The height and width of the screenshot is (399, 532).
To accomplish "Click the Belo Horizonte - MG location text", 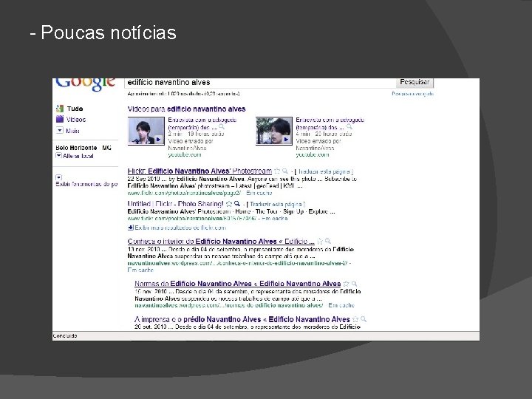I will point(83,148).
